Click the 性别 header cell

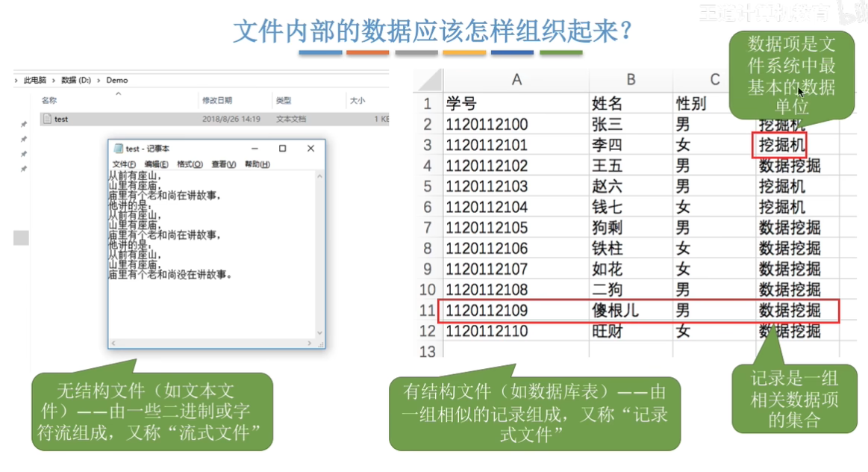[x=702, y=104]
